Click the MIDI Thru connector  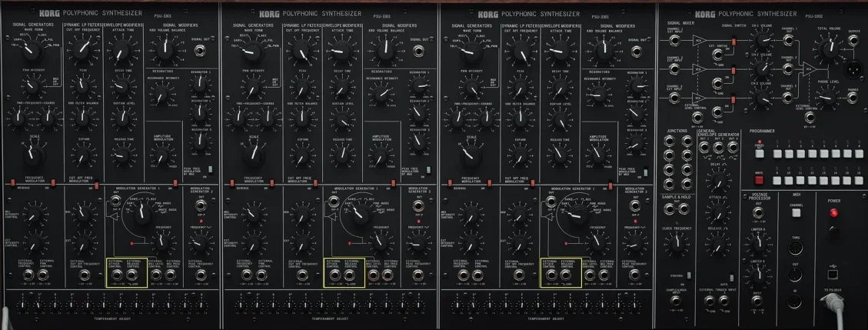click(796, 248)
